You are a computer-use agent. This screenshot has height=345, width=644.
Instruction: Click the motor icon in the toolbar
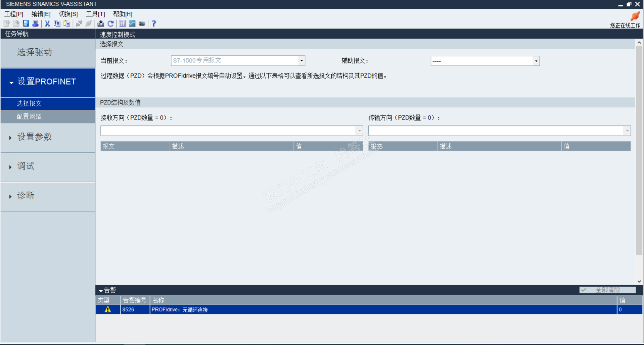[x=142, y=23]
